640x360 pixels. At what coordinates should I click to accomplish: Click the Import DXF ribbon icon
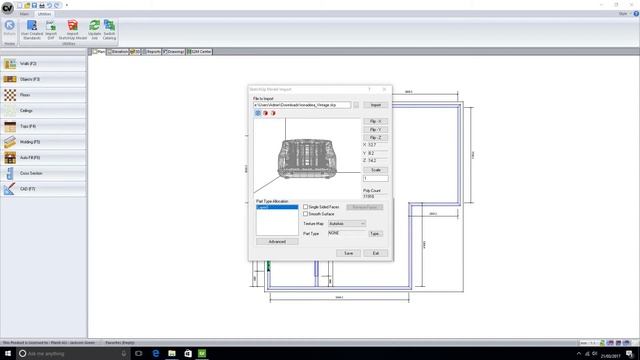51,30
